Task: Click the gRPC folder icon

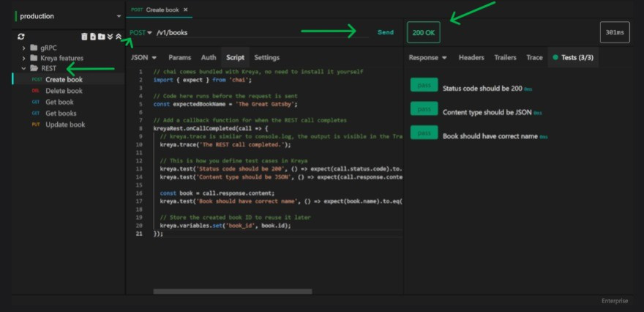Action: [x=34, y=48]
